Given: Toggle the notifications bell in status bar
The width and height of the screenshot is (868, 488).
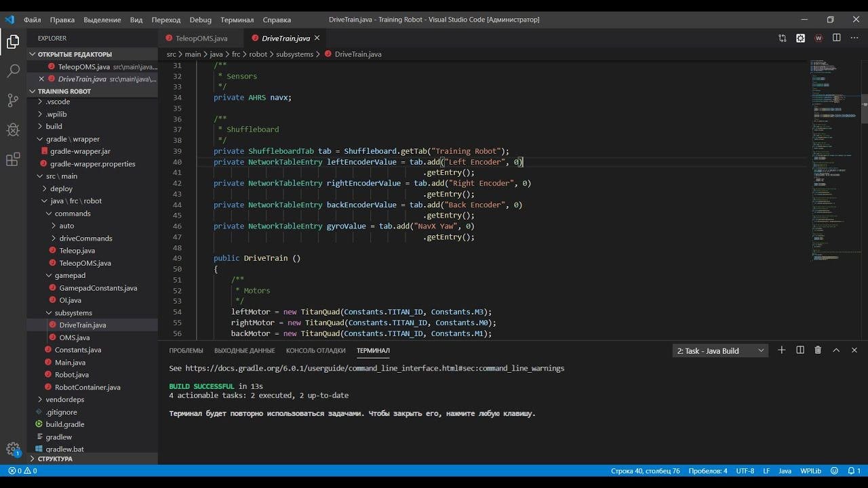Looking at the screenshot, I should tap(852, 470).
